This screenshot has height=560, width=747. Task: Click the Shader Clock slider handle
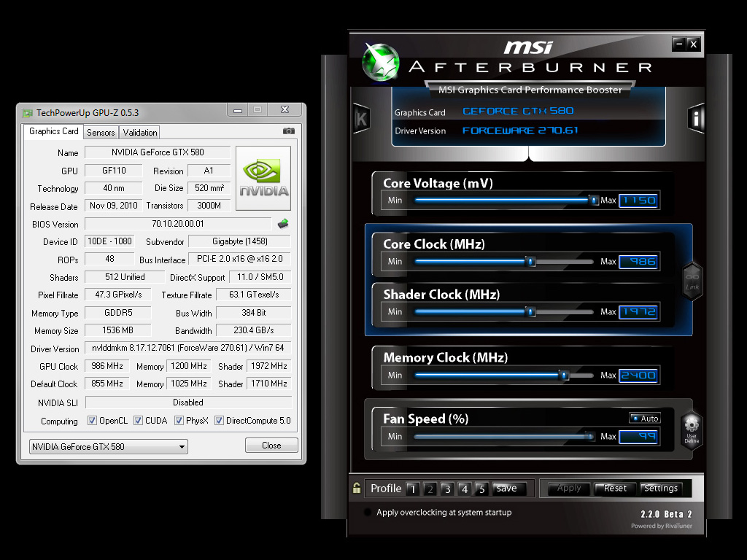530,312
